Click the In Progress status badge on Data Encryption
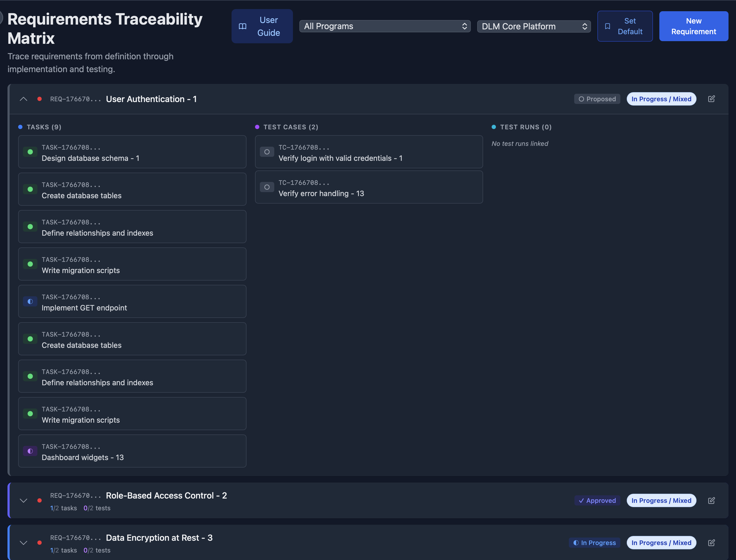 click(594, 543)
